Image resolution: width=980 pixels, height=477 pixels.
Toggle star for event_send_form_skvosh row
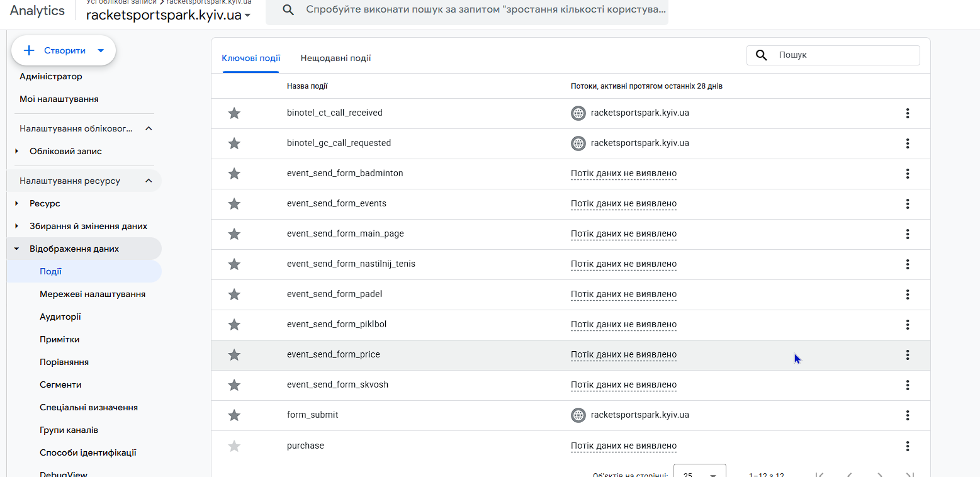tap(234, 385)
